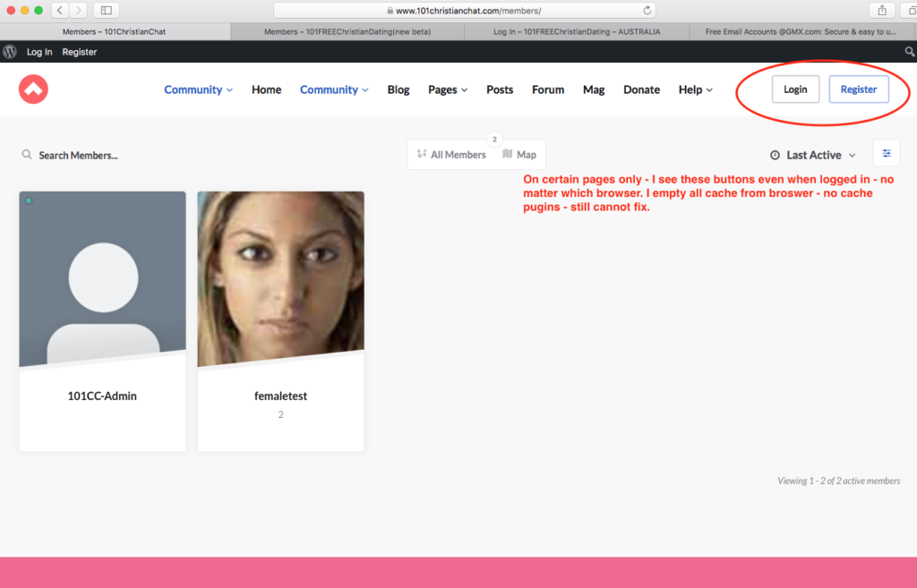Viewport: 917px width, 588px height.
Task: Click the All Members people icon
Action: point(422,154)
